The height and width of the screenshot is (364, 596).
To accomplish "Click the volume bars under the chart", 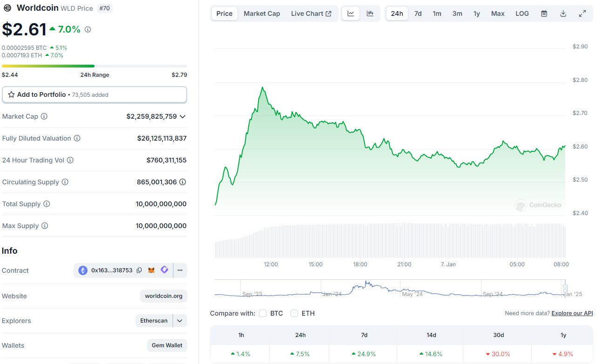I will pos(390,241).
